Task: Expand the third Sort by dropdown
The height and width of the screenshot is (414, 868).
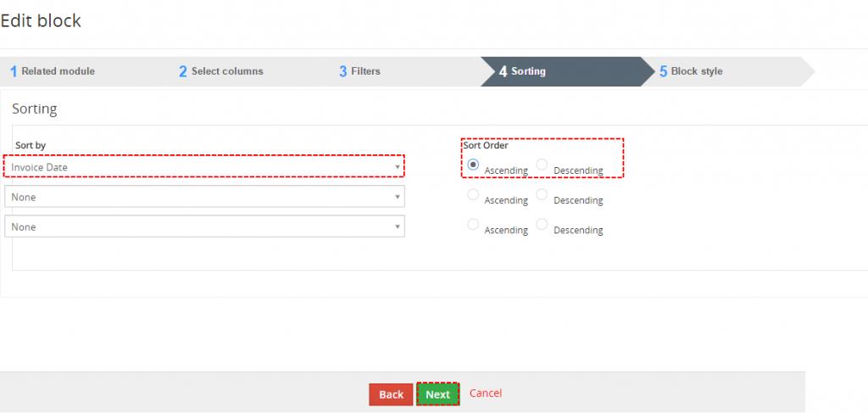Action: [203, 227]
